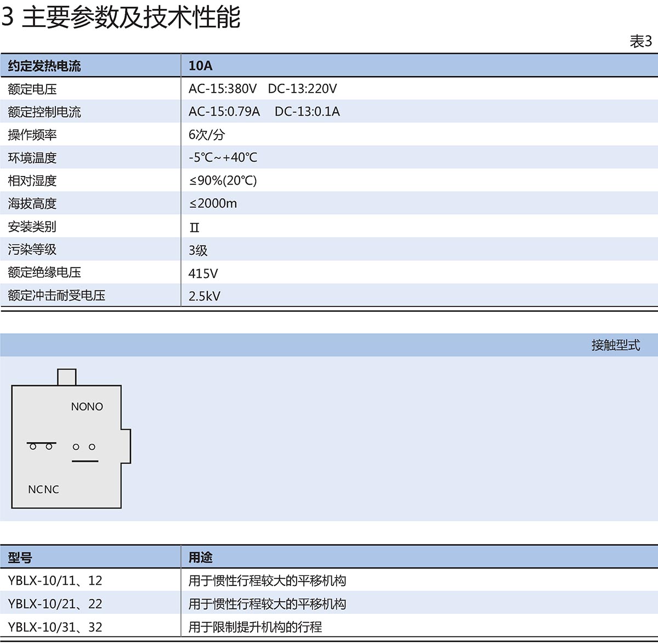Select the 415V insulation voltage value

tap(203, 273)
